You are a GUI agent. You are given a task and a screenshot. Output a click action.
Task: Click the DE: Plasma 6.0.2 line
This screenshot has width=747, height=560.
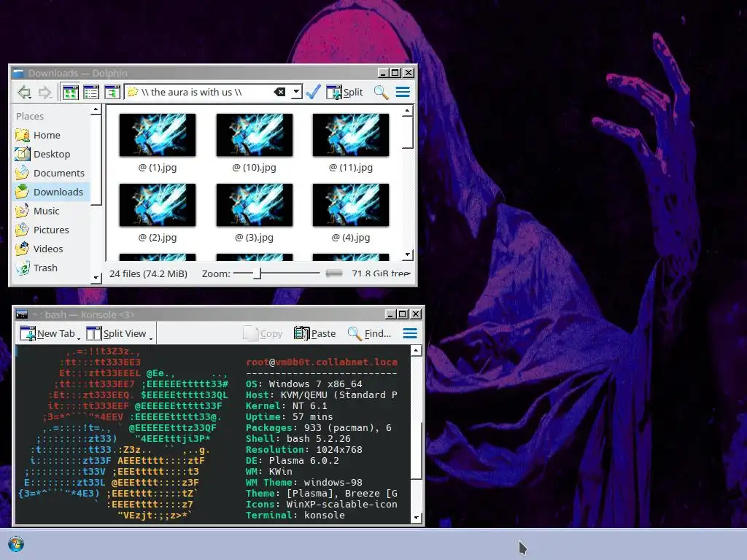pos(293,461)
